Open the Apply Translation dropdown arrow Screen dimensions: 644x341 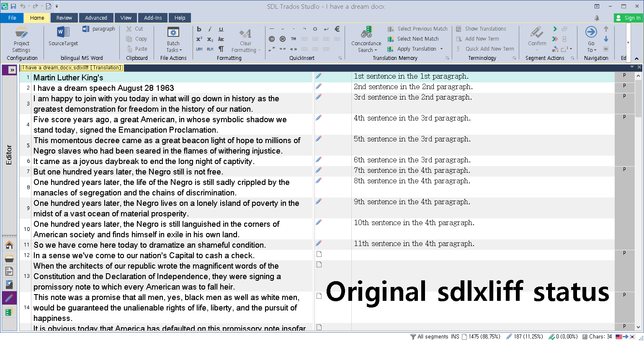[x=442, y=49]
